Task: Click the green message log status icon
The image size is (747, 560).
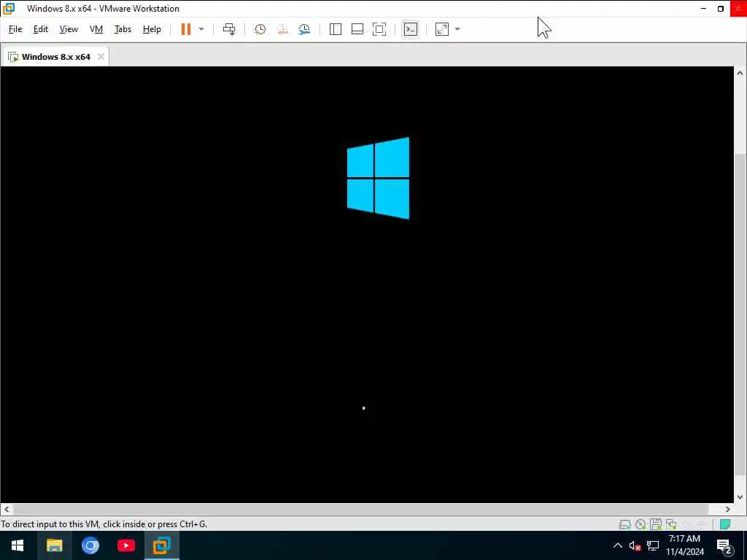Action: [725, 525]
